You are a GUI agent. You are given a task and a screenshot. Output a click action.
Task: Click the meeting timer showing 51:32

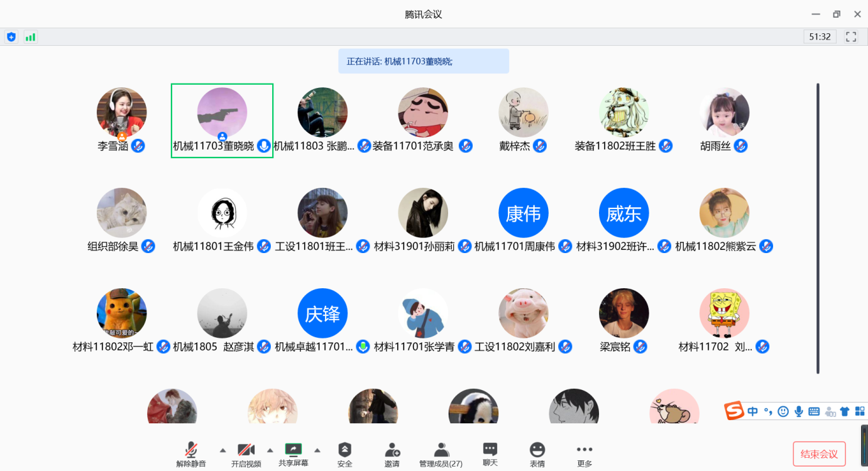820,37
